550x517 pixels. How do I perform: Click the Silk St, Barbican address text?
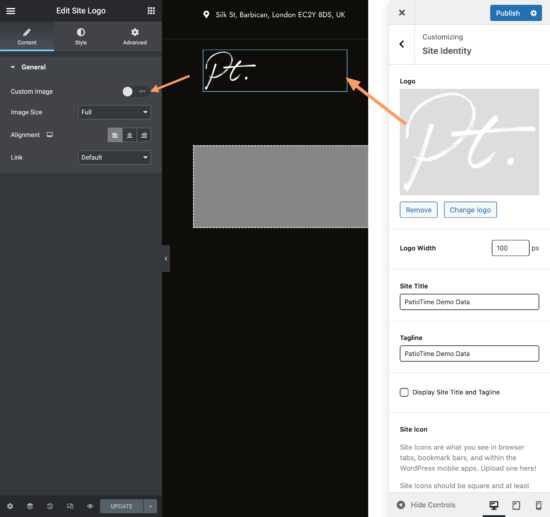coord(280,15)
